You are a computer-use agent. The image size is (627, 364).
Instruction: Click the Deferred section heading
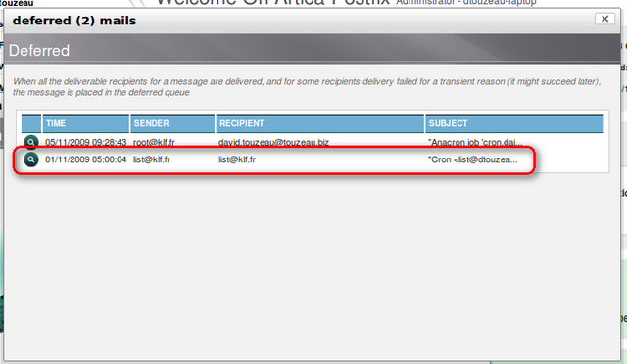pos(39,51)
